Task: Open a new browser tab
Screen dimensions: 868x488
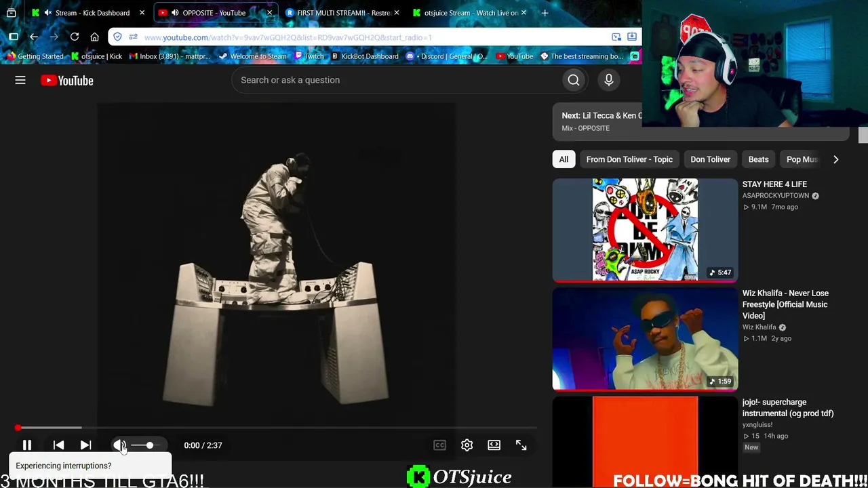Action: [545, 13]
